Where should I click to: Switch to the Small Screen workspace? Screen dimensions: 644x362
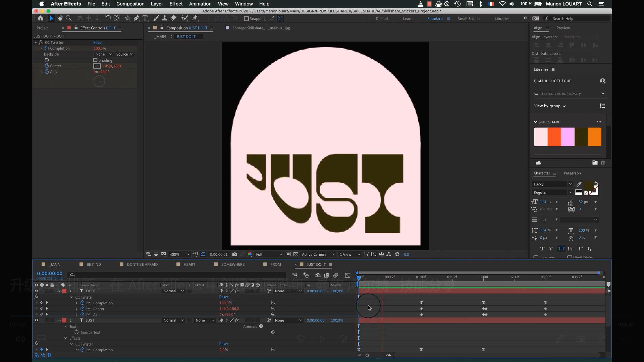click(468, 19)
